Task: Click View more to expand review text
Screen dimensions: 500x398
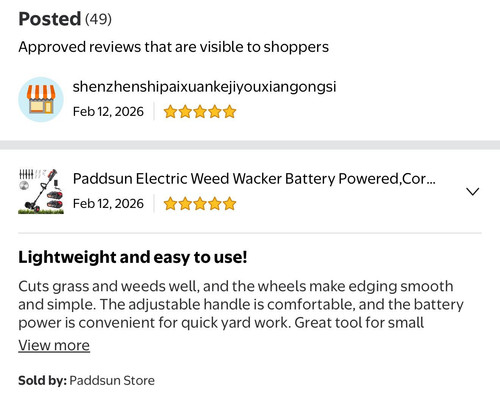Action: (x=54, y=345)
